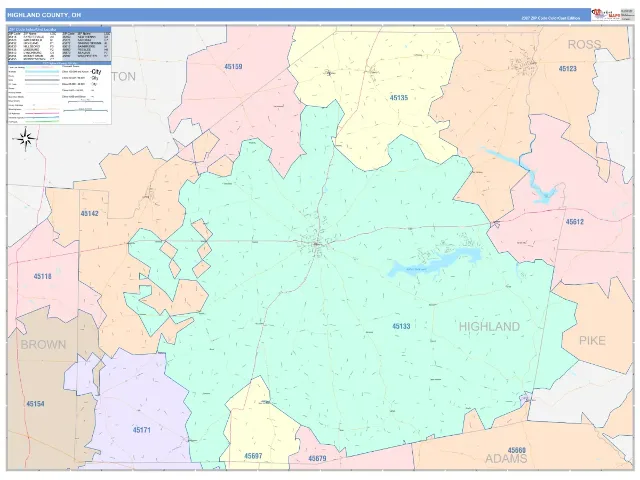640x480 pixels.
Task: Click the ZIP code label 45133
Action: [401, 326]
